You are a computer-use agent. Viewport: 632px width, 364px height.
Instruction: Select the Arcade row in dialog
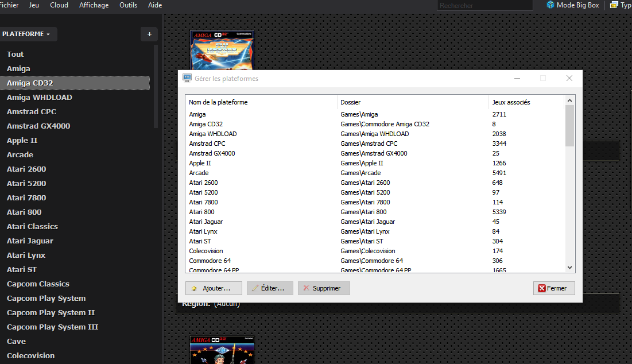click(375, 173)
